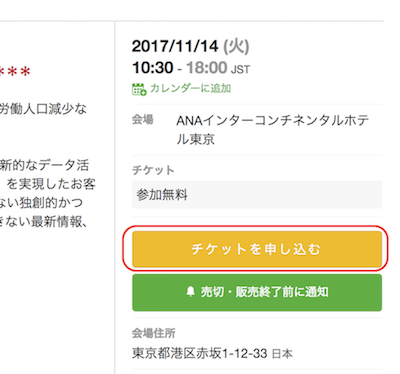The width and height of the screenshot is (400, 374).
Task: Click venue name ANAインターコンチネンタルホテル東京
Action: (273, 130)
